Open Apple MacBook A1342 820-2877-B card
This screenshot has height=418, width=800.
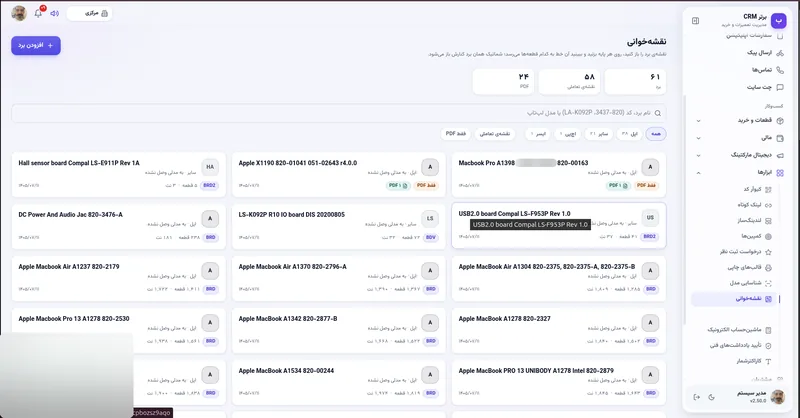339,330
